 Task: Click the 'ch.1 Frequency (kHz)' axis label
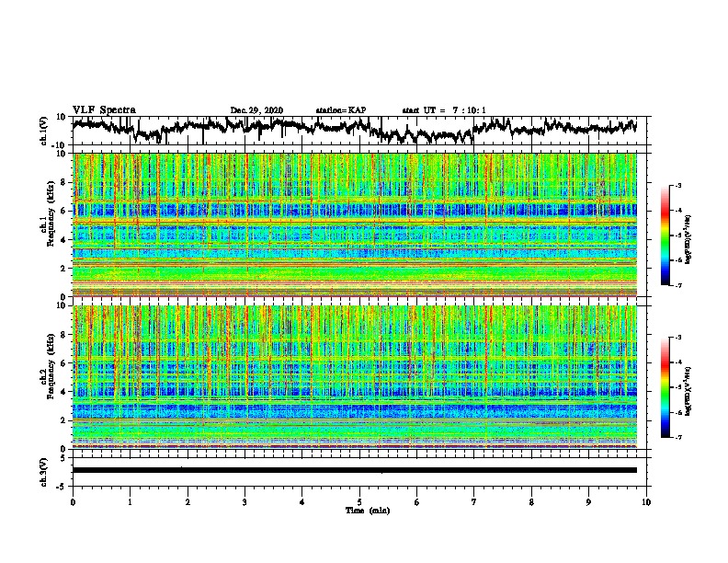point(47,215)
